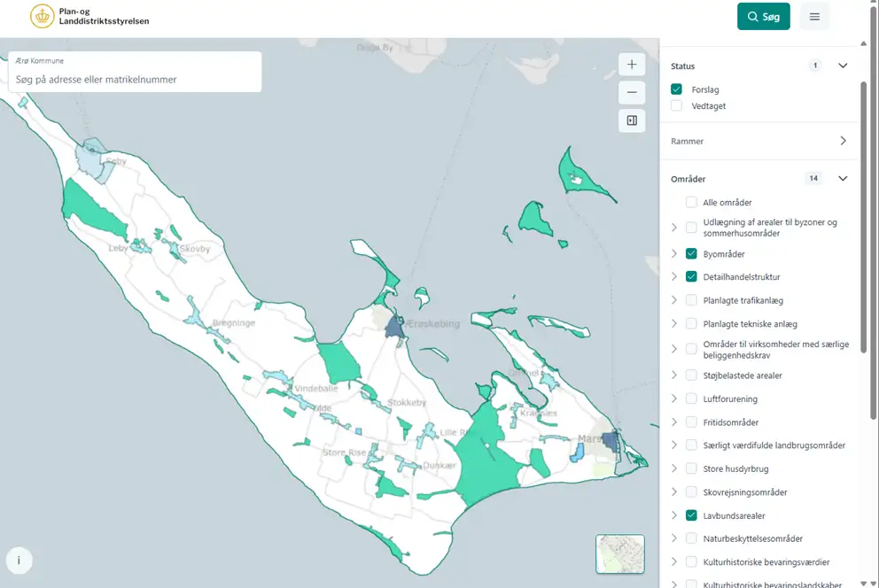Screen dimensions: 879x588
Task: Uncheck the Forslag status checkbox
Action: click(x=677, y=89)
